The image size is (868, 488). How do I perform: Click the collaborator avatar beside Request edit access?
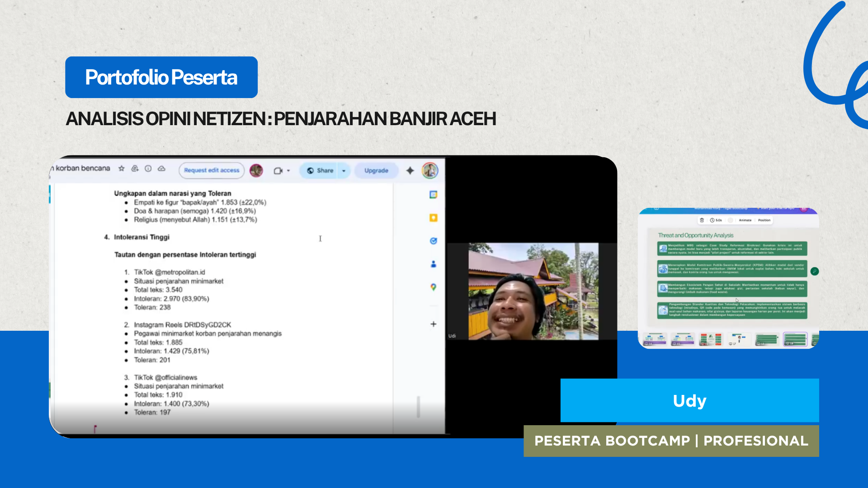256,170
